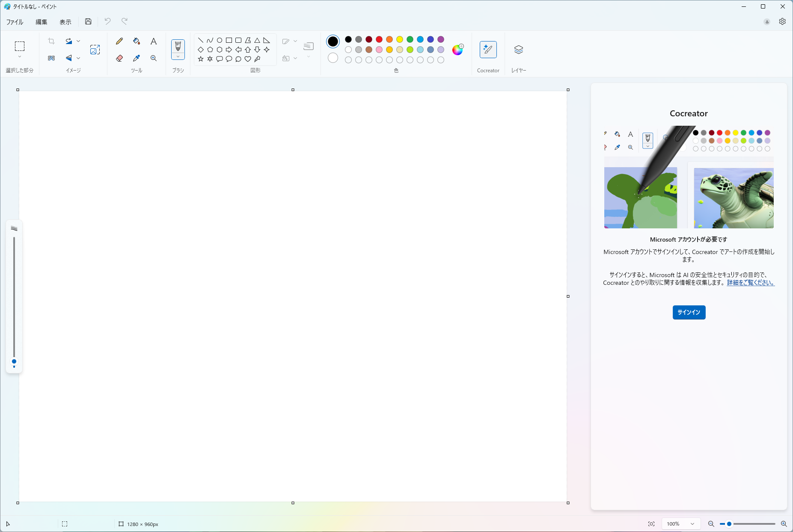Select the red color swatch
This screenshot has width=793, height=532.
pyautogui.click(x=378, y=39)
